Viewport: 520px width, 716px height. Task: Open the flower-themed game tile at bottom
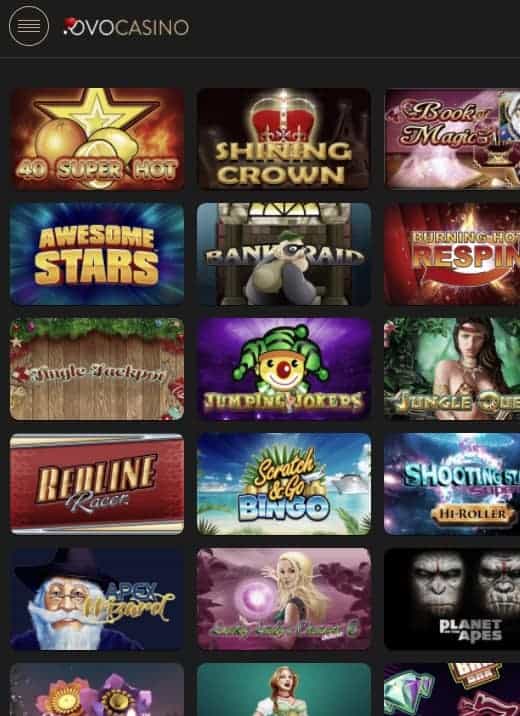(x=97, y=690)
